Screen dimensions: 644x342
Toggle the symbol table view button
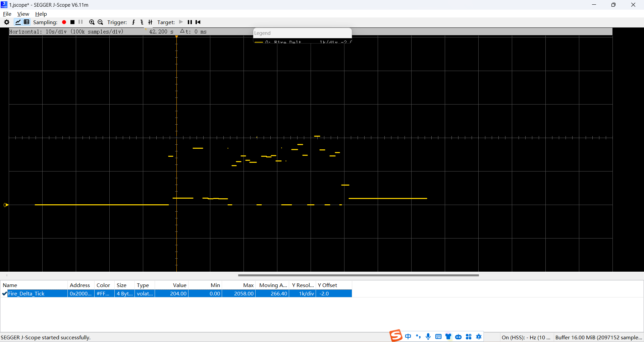click(26, 22)
